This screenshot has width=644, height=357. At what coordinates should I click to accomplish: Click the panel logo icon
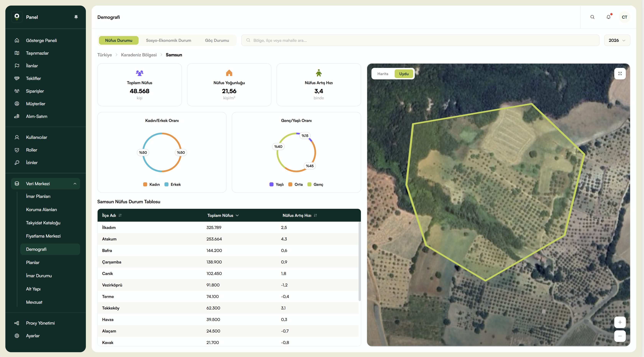[17, 17]
